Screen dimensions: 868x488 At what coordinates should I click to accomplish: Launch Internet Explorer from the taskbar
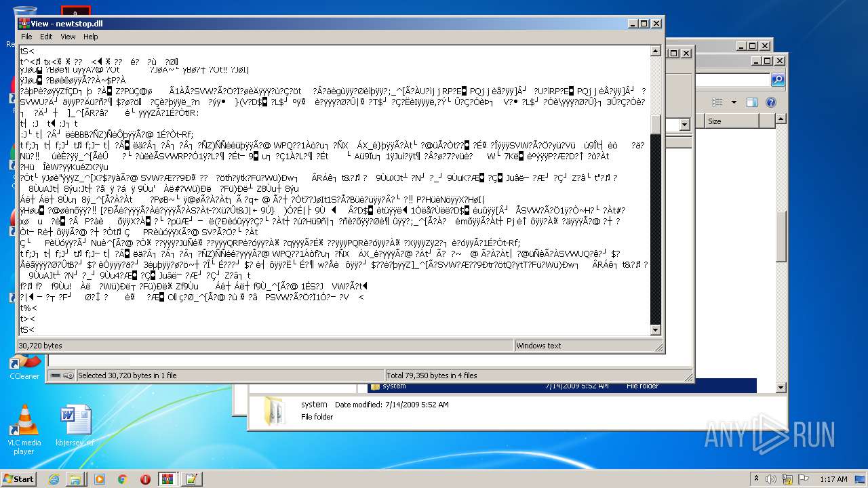tap(54, 479)
